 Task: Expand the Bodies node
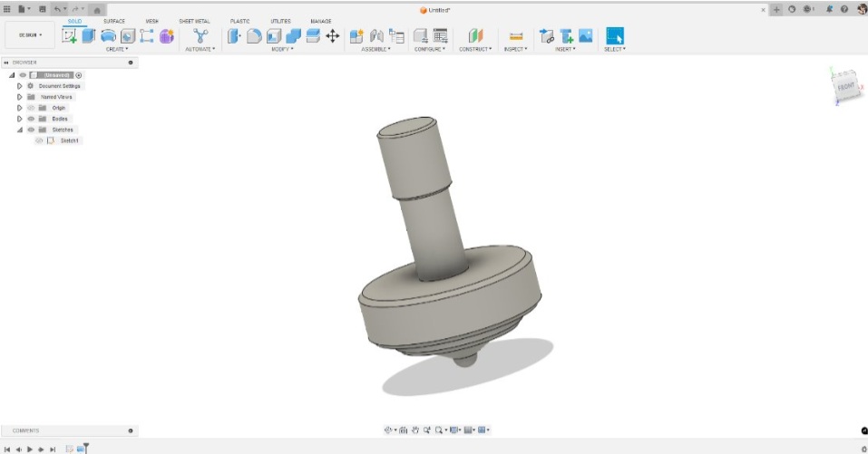pyautogui.click(x=19, y=119)
